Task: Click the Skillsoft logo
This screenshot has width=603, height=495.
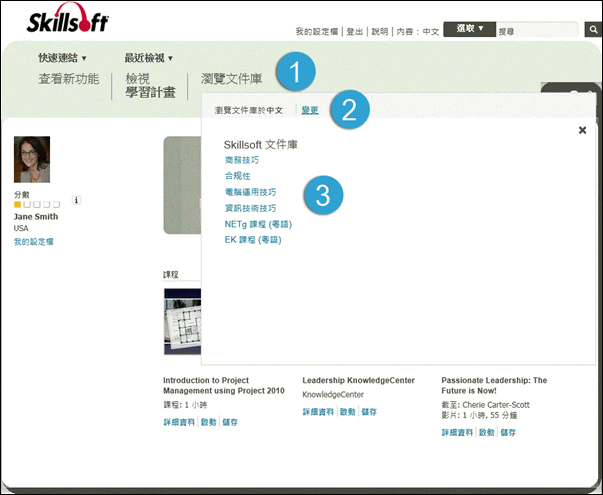Action: [x=68, y=18]
